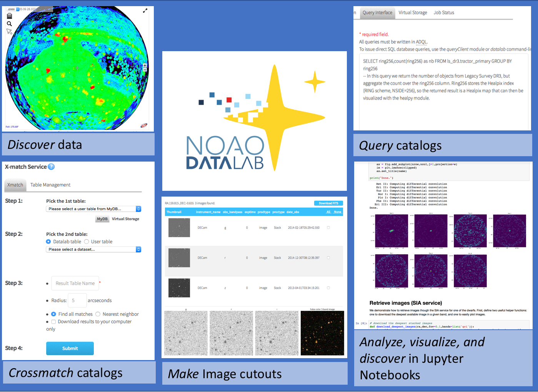
Task: Check the box for the DECam z-band row
Action: pyautogui.click(x=328, y=288)
